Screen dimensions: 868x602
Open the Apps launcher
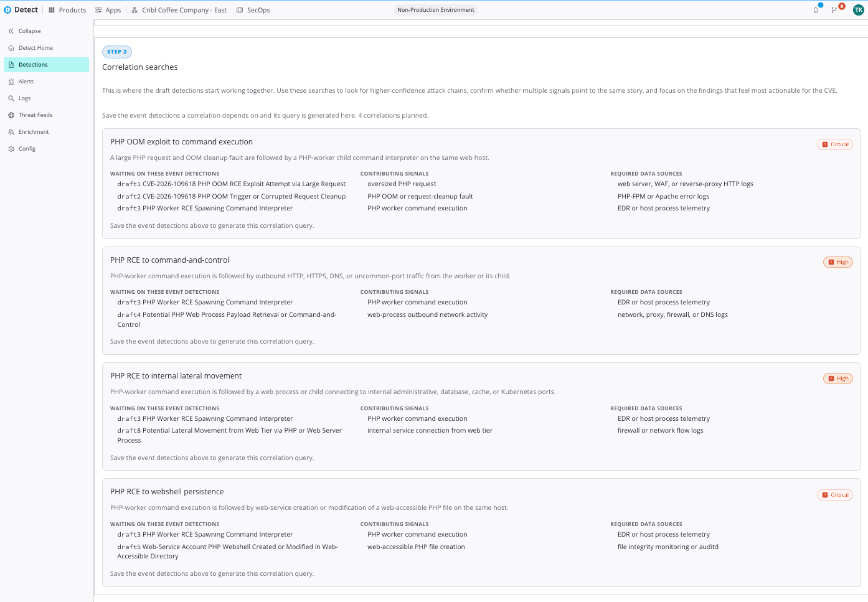click(x=108, y=10)
